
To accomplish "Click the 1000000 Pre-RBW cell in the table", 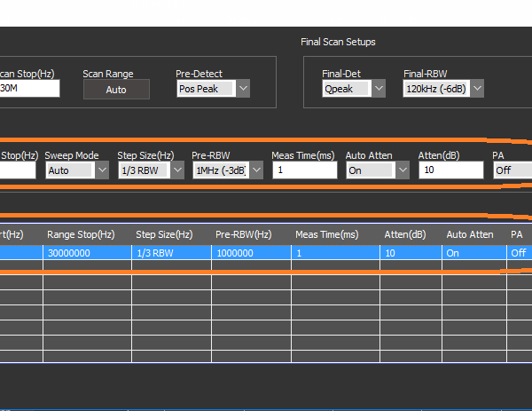I will pos(251,253).
